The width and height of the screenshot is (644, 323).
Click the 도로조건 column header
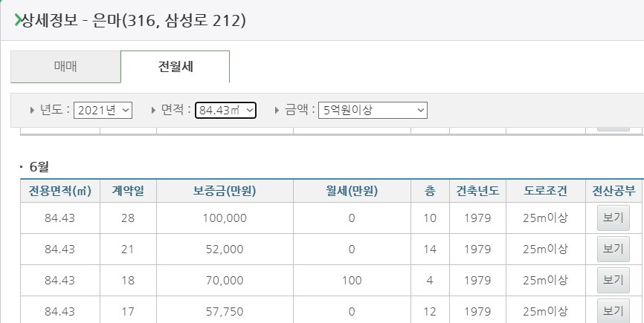(545, 191)
